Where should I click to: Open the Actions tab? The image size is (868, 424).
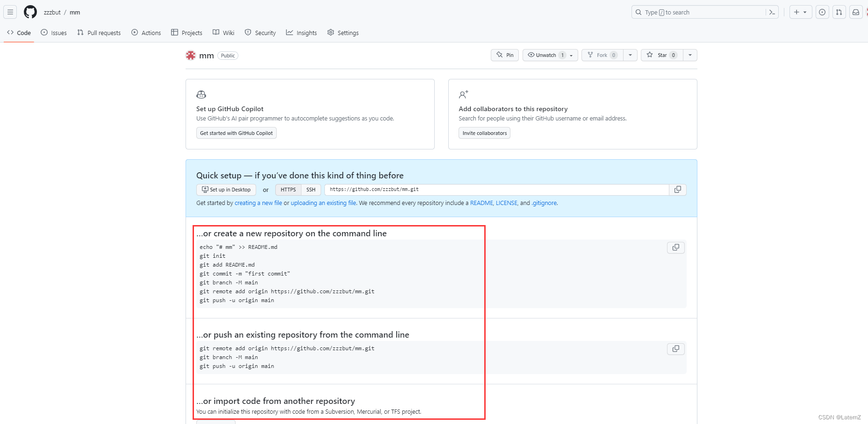coord(146,33)
